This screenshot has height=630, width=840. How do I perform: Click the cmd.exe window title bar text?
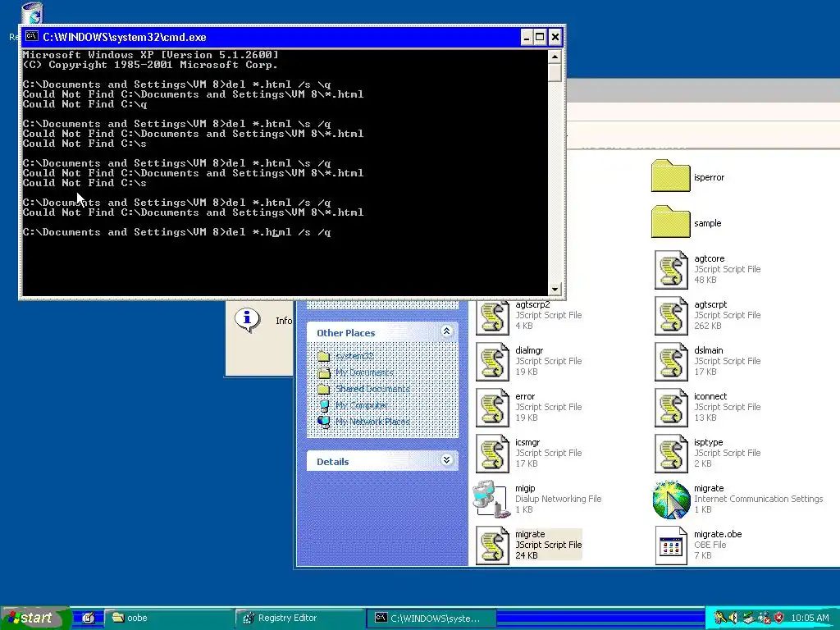tap(125, 37)
